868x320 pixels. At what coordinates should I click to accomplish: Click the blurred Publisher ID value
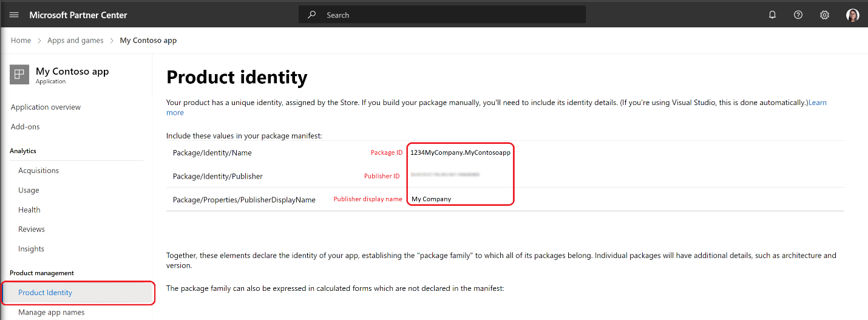click(445, 174)
